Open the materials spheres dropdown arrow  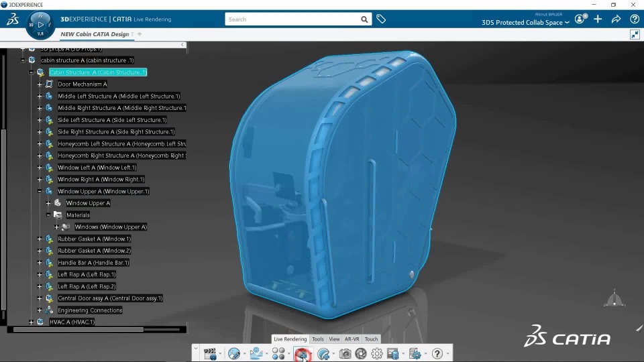(x=288, y=354)
